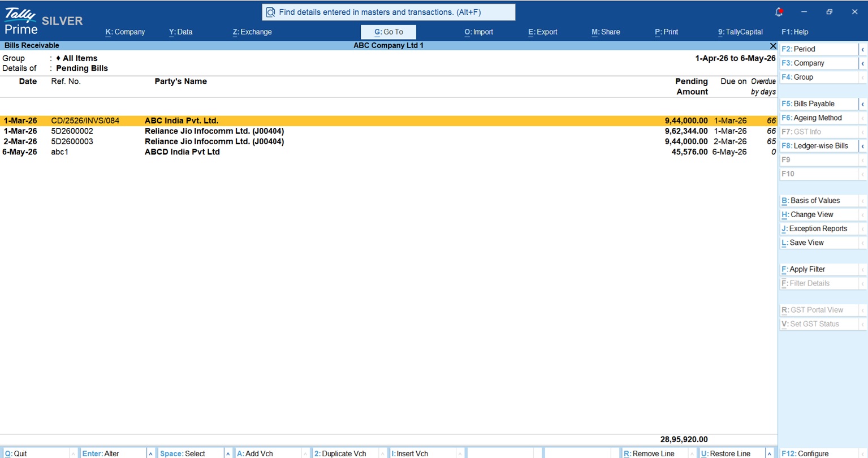868x458 pixels.
Task: Open the O: Import menu
Action: coord(479,32)
